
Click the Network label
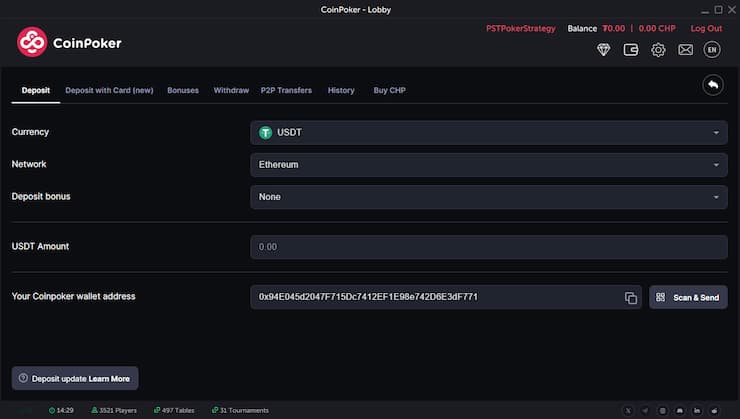coord(29,164)
